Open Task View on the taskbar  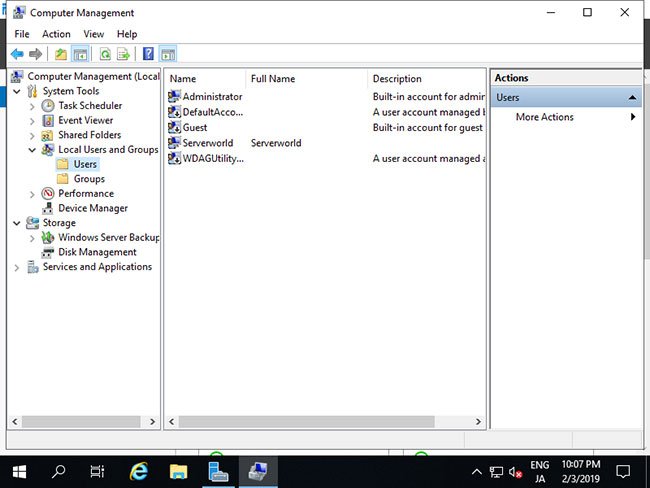(x=97, y=471)
